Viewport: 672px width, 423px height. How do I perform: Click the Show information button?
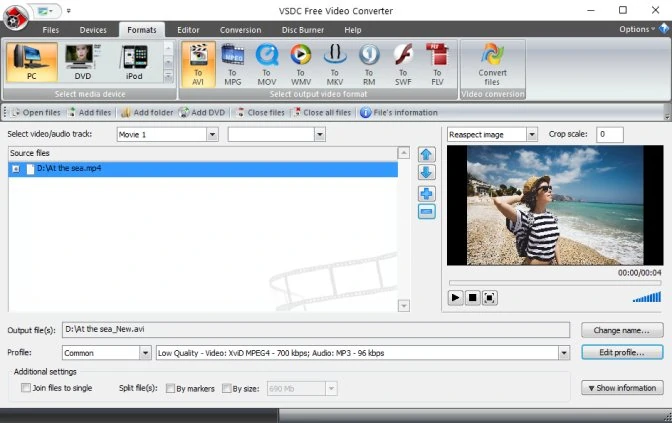click(622, 388)
